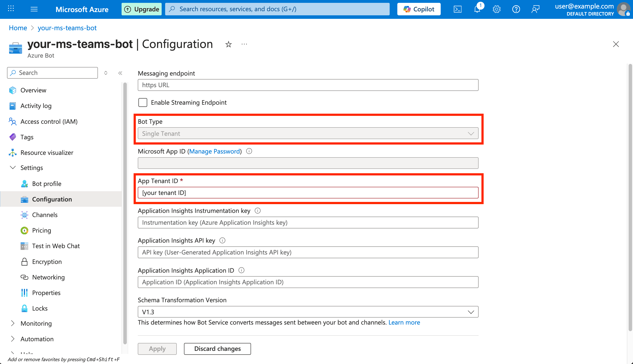Open portal settings gear
The width and height of the screenshot is (633, 364).
click(x=497, y=9)
